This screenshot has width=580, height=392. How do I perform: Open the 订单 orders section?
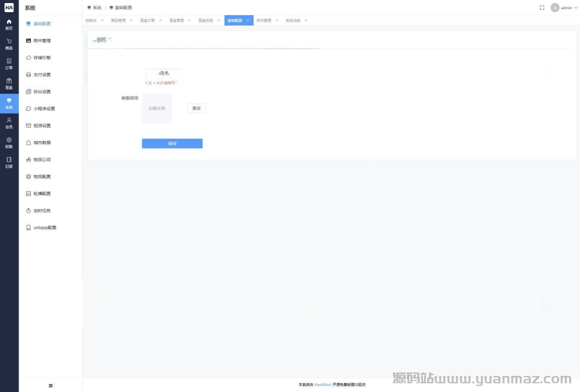click(9, 64)
